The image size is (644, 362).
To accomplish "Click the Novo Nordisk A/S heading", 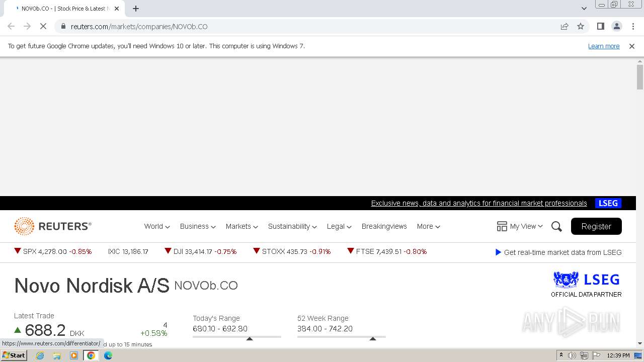I will [x=92, y=286].
